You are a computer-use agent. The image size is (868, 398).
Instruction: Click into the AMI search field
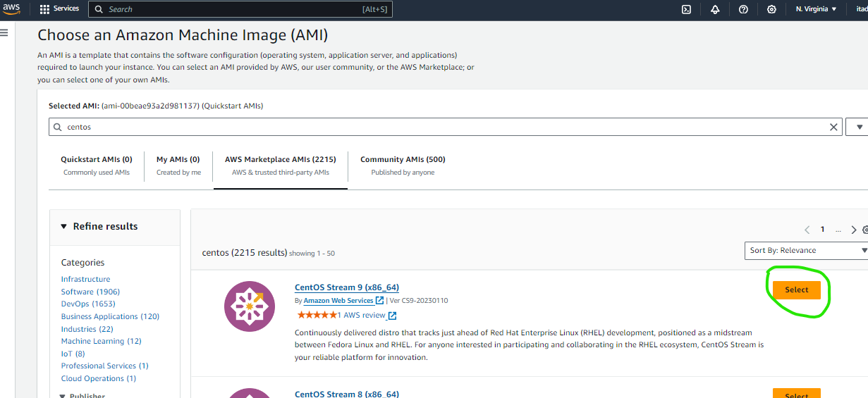click(x=444, y=128)
